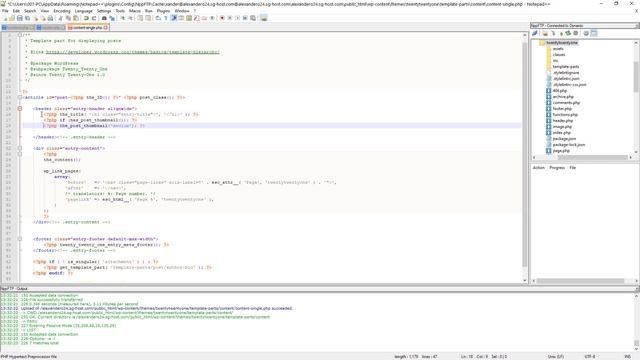Screen dimensions: 640x360
Task: Select header.php in the FTP tree
Action: [x=563, y=121]
